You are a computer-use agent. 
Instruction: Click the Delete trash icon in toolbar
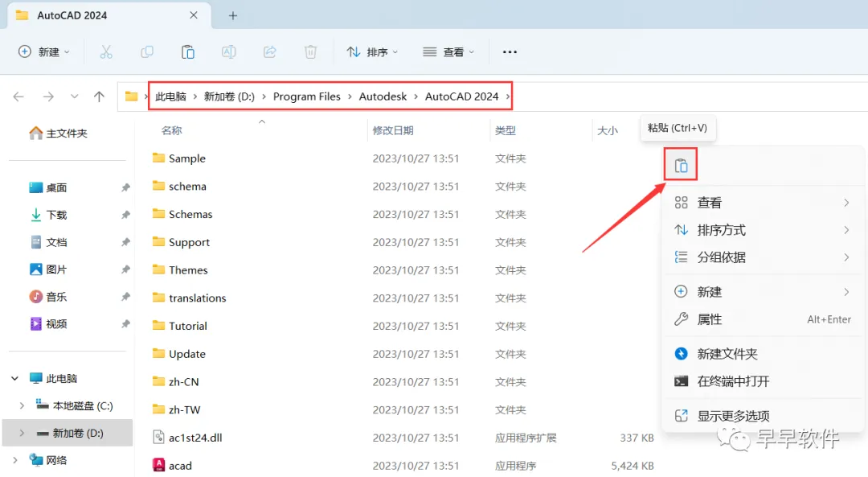310,52
